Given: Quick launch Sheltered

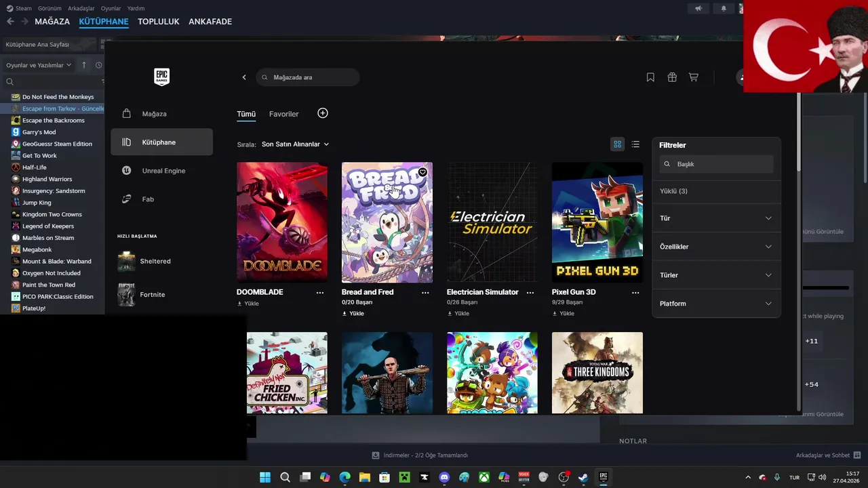Looking at the screenshot, I should [144, 261].
